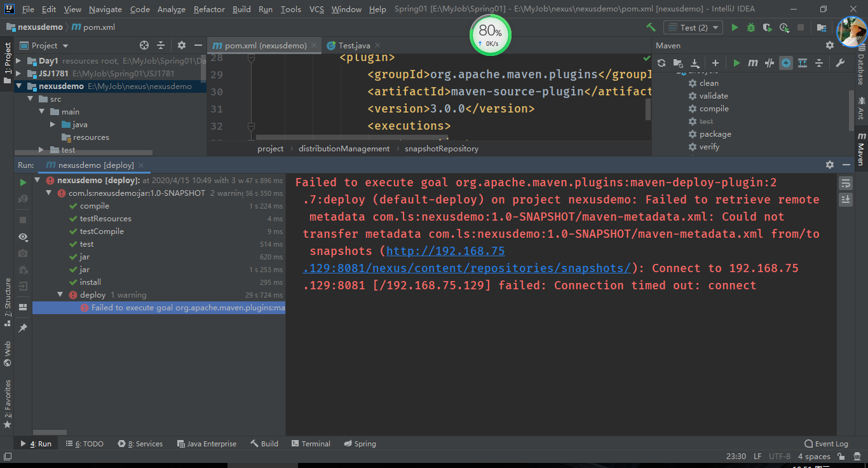Image resolution: width=868 pixels, height=468 pixels.
Task: Open the VCS menu
Action: (316, 10)
